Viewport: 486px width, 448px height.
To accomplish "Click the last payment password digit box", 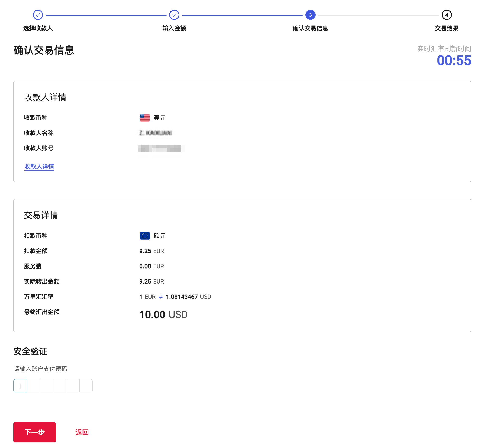I will [86, 386].
